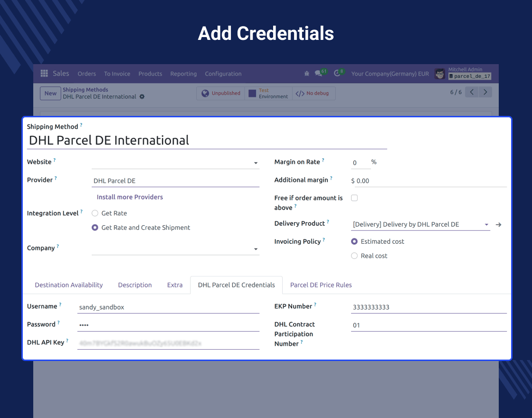532x418 pixels.
Task: Expand the Website dropdown
Action: 256,163
